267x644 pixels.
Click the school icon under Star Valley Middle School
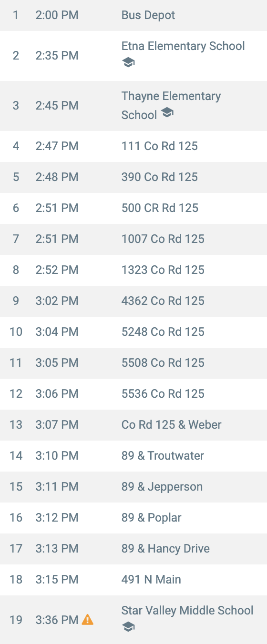coord(128,627)
